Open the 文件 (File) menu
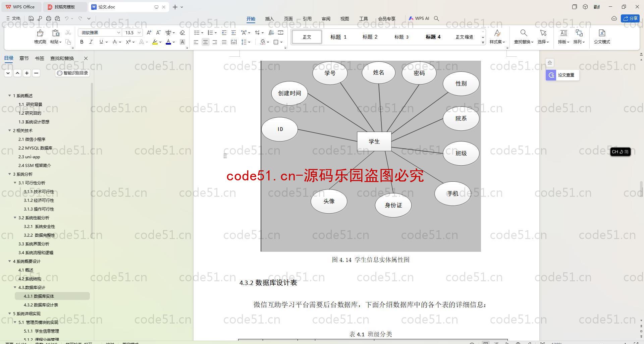 pyautogui.click(x=13, y=18)
